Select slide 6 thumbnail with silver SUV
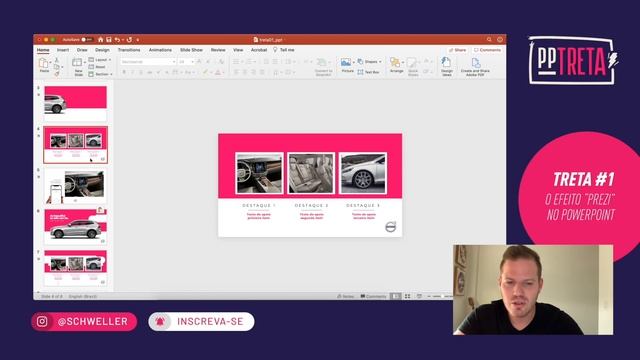The width and height of the screenshot is (640, 360). 76,227
